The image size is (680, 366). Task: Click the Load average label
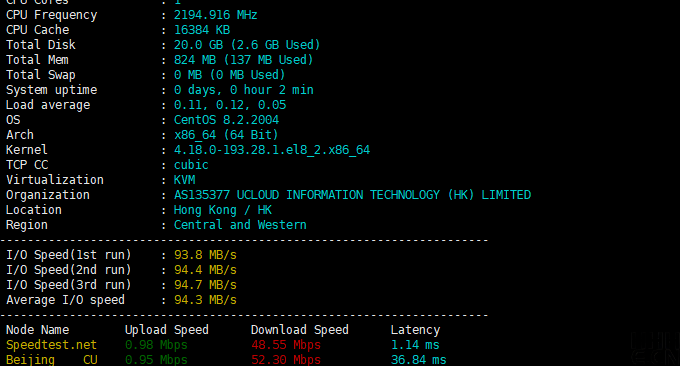[x=48, y=105]
